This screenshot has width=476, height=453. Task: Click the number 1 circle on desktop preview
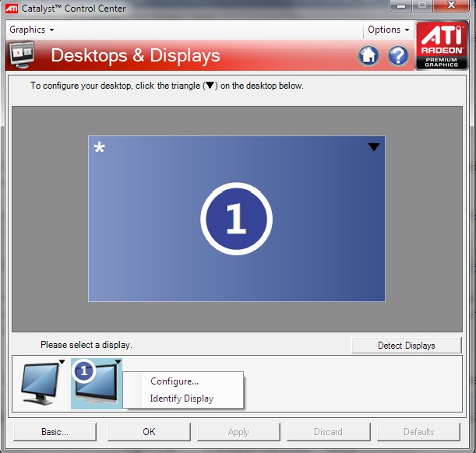pos(237,219)
